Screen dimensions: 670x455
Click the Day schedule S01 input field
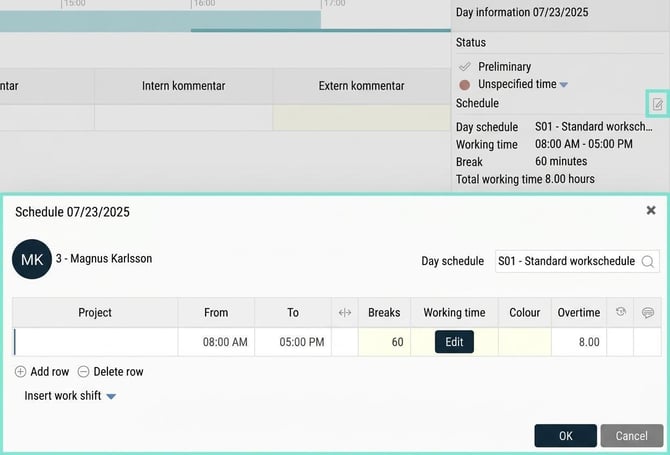click(x=577, y=261)
